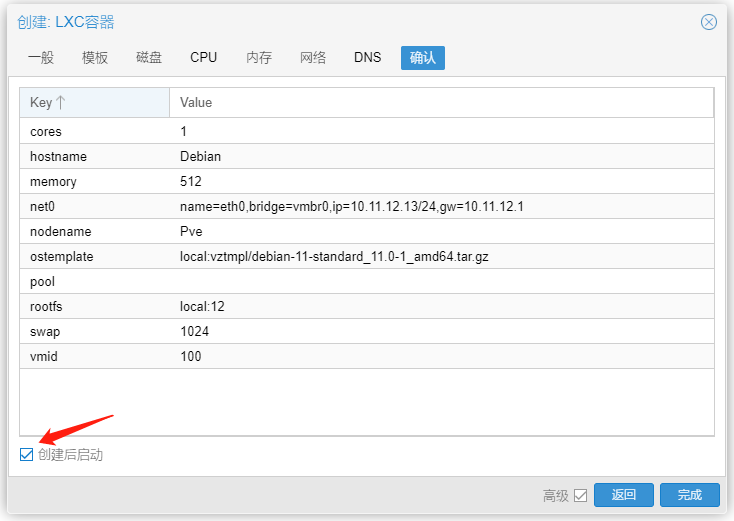Select the vmid 100 row
Viewport: 734px width, 521px height.
coord(366,357)
